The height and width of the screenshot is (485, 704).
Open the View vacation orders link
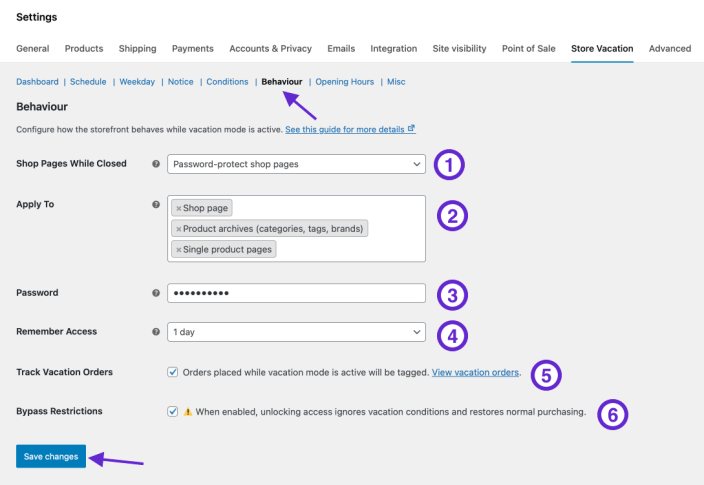click(x=475, y=372)
